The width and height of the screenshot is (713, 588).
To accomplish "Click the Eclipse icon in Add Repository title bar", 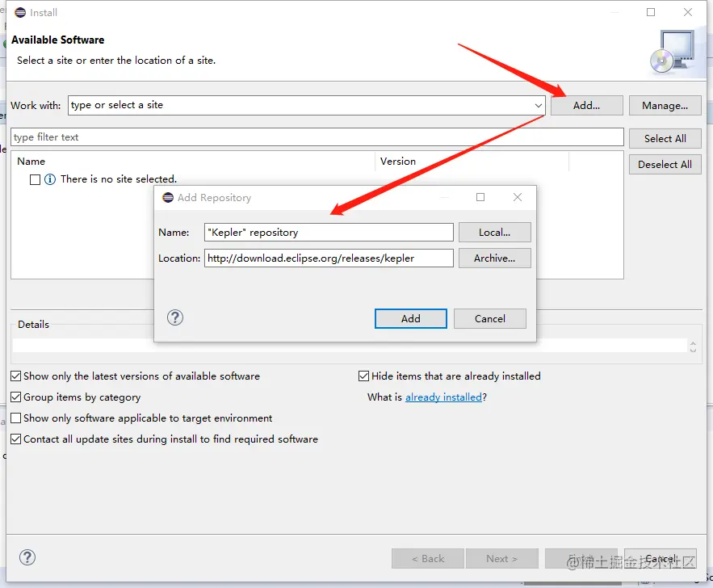I will [168, 197].
